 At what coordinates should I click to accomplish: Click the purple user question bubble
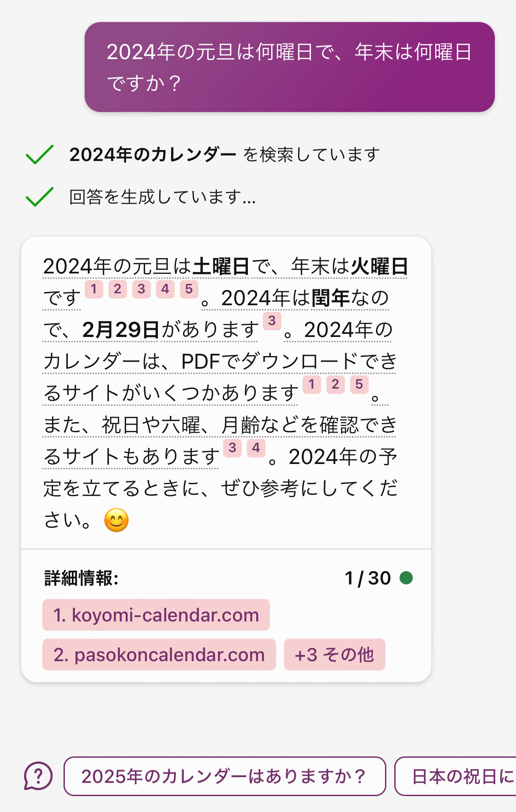coord(289,67)
